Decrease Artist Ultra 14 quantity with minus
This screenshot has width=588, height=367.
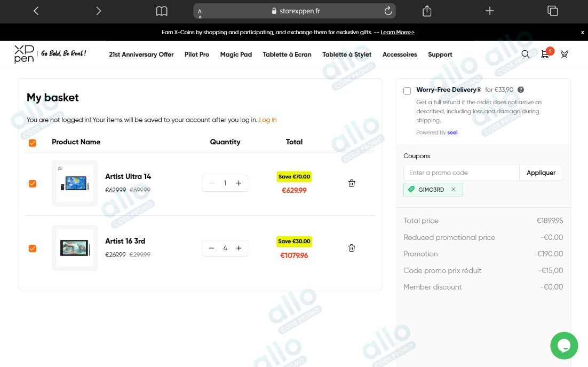click(x=211, y=183)
